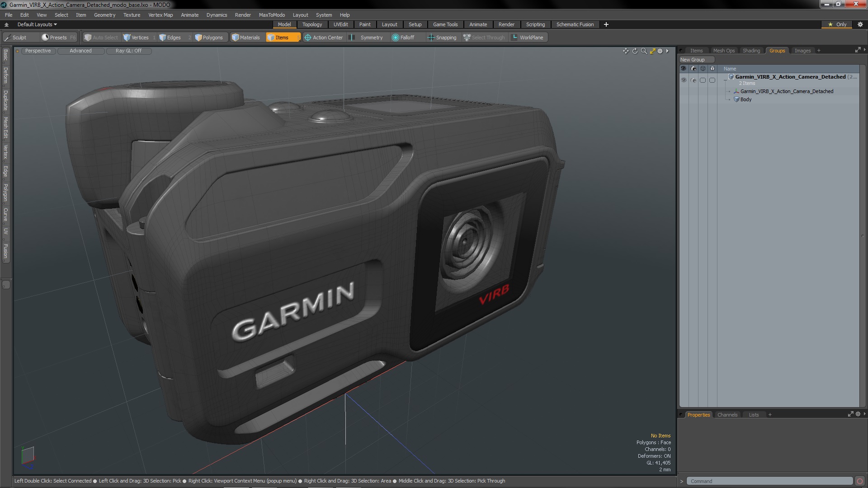Select the Garmin_VIRB_X_Action_Camera_Detached locator item

tap(787, 91)
